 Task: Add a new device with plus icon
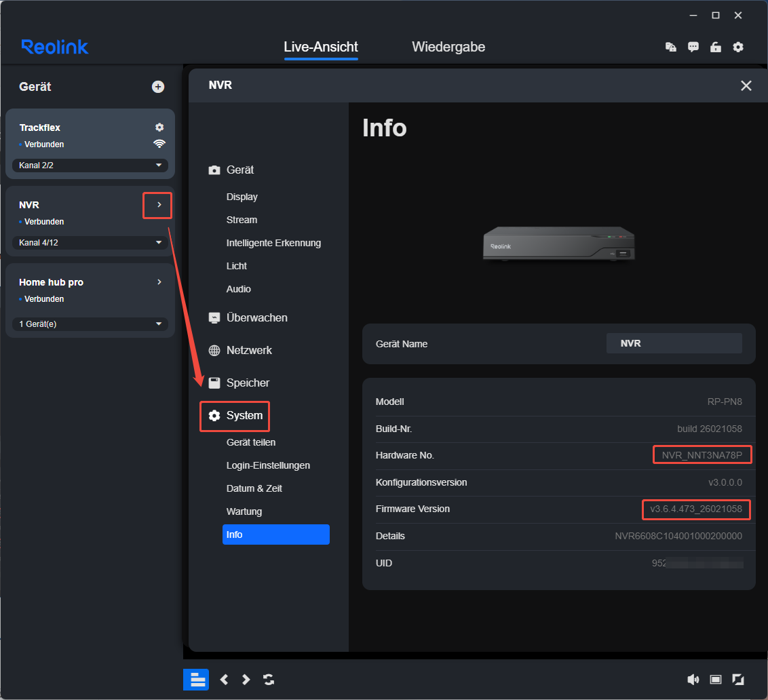(x=157, y=87)
